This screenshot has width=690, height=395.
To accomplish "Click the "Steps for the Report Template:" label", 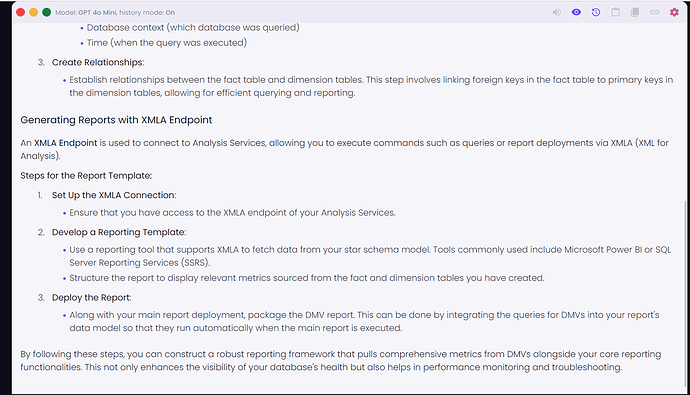I will tap(86, 176).
